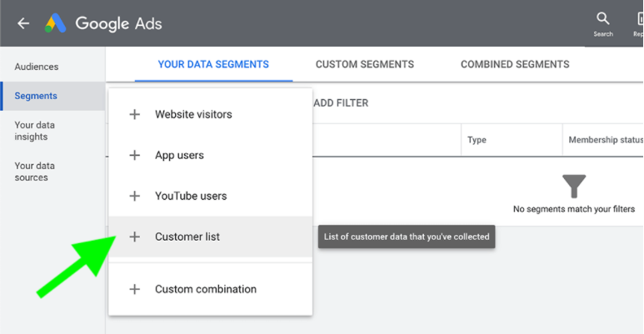Switch to the Custom Segments tab

point(364,64)
